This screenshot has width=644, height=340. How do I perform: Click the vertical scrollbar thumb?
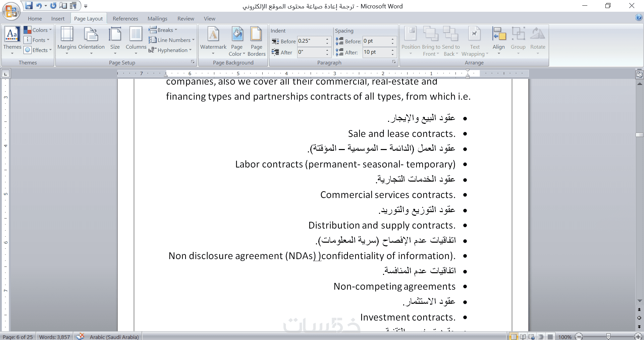tap(639, 135)
